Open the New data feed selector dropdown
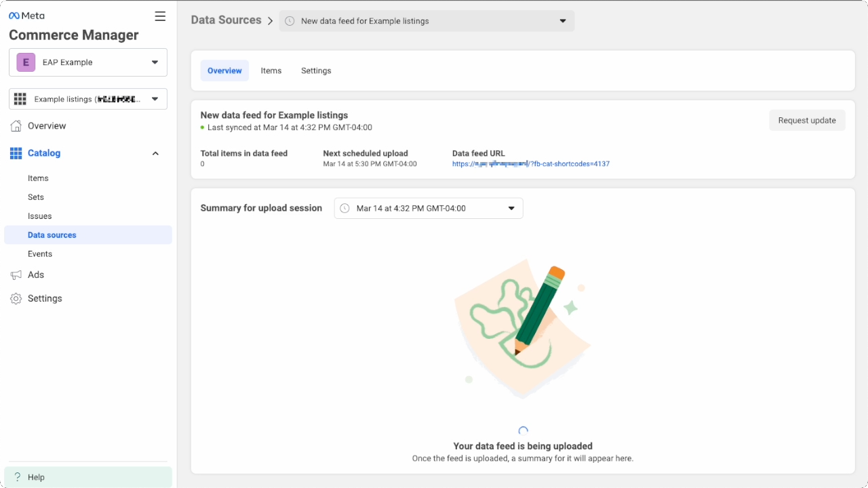 [427, 21]
